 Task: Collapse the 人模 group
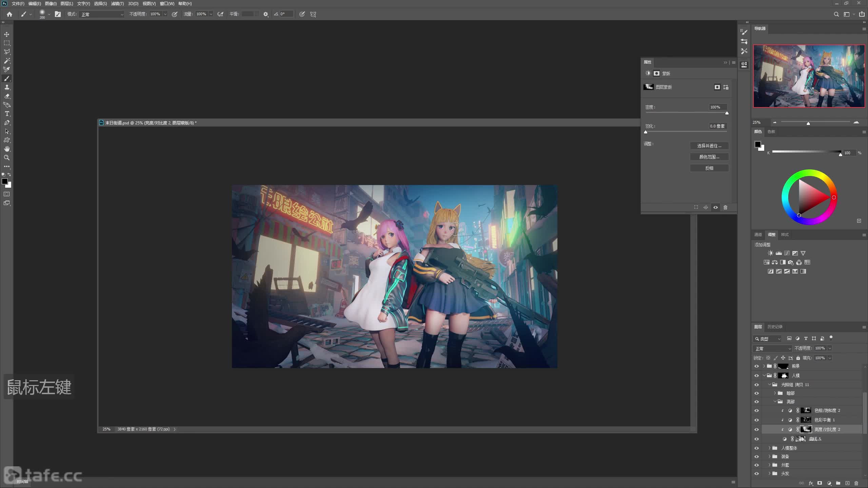coord(764,375)
